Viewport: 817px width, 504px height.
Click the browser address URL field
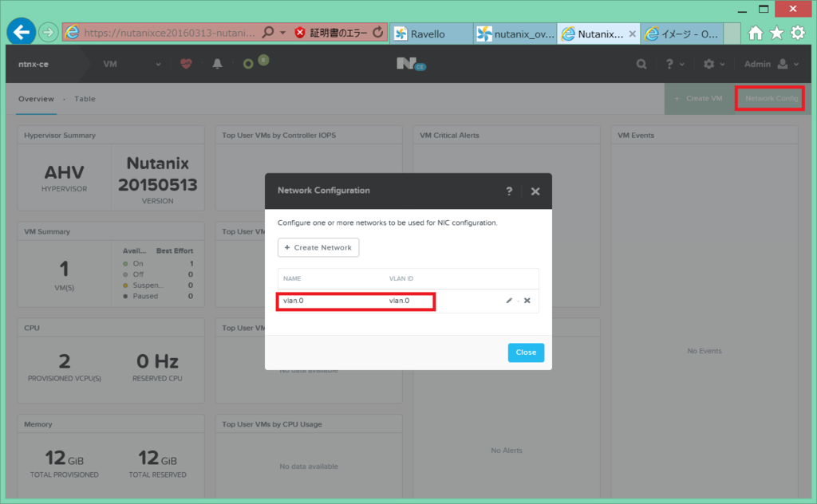tap(169, 33)
